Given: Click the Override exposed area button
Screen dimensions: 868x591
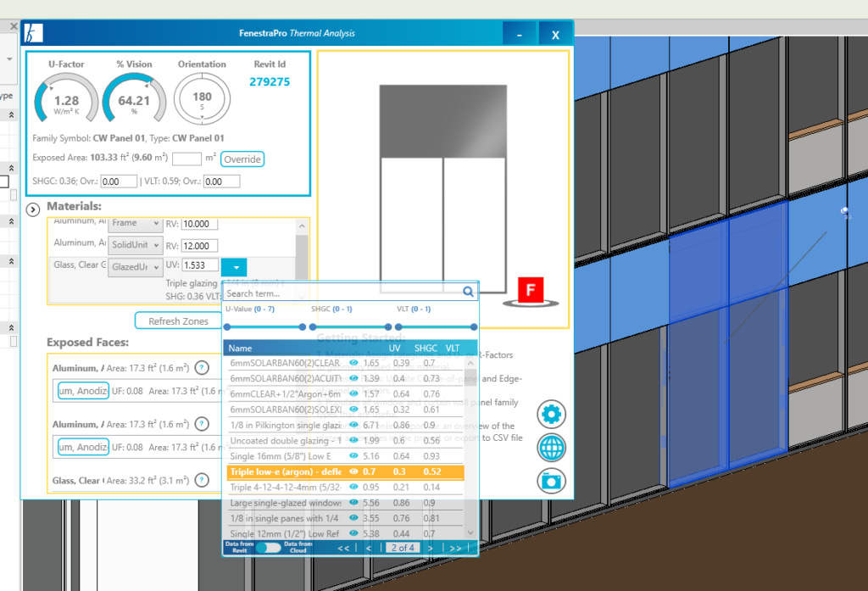Looking at the screenshot, I should point(242,159).
